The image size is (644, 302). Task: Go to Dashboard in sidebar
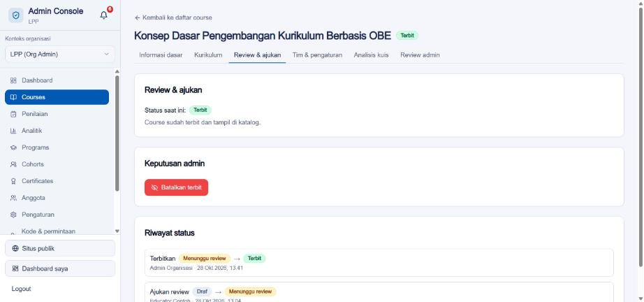(57, 80)
